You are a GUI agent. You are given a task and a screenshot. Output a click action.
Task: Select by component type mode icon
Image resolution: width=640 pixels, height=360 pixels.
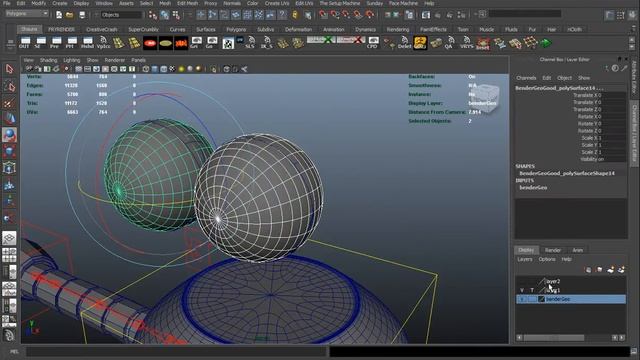(x=176, y=15)
